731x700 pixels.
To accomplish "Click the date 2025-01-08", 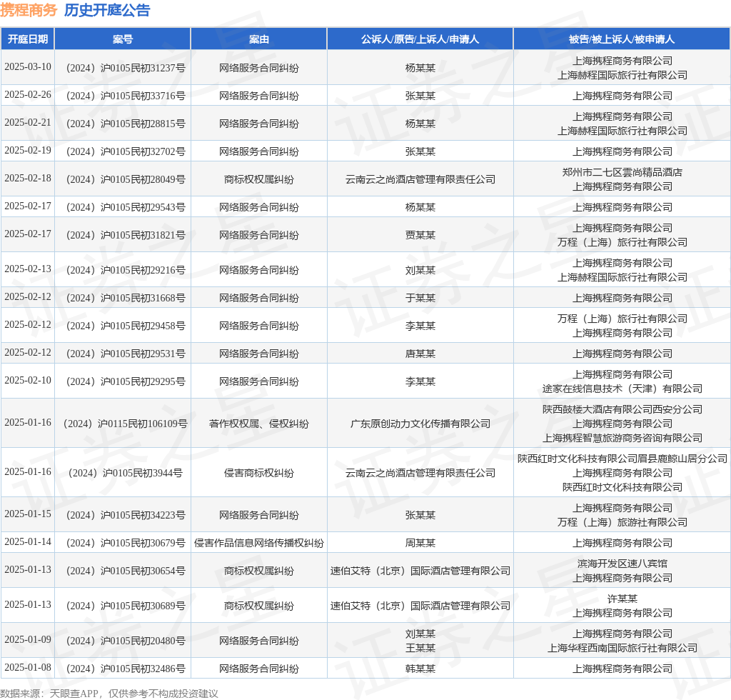I will (28, 668).
